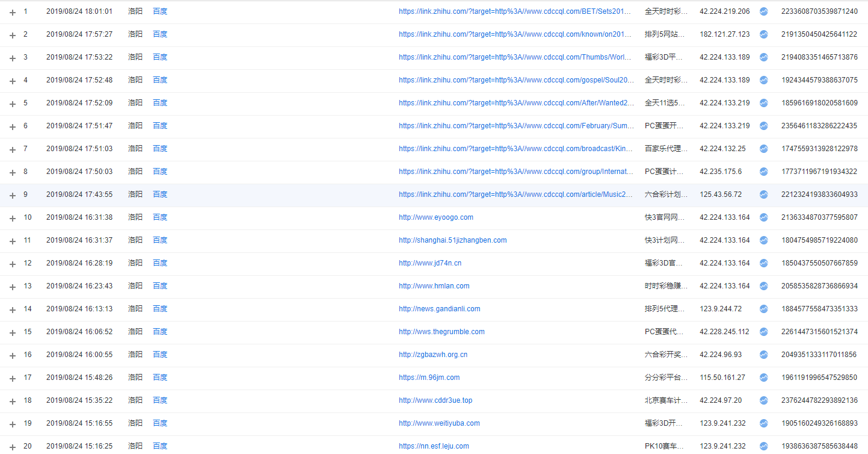
Task: Click the news.gandianli.com link
Action: 439,309
